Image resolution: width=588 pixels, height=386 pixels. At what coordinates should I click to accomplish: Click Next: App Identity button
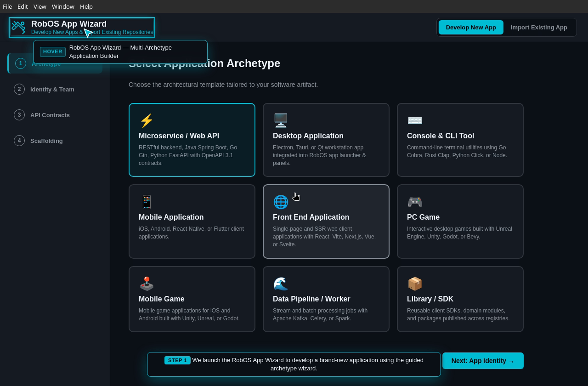click(x=483, y=361)
